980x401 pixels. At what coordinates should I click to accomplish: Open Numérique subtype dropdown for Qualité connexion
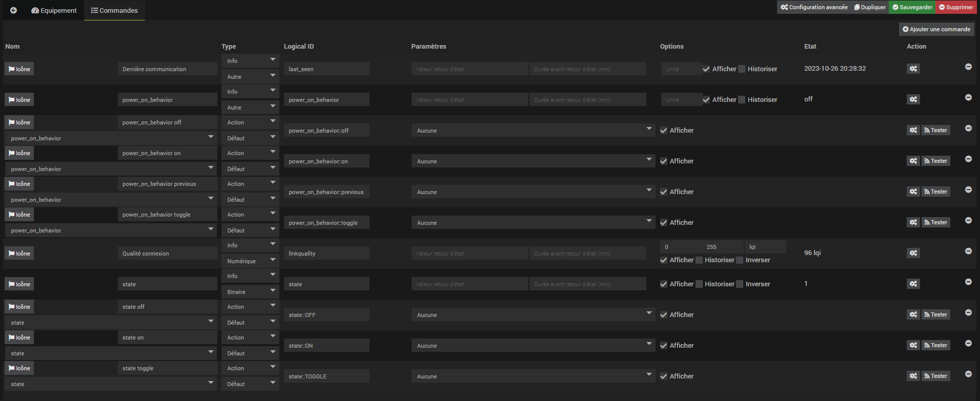point(250,261)
